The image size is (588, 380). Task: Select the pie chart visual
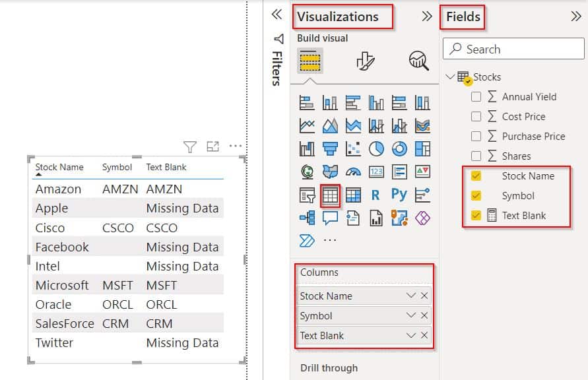(x=376, y=149)
